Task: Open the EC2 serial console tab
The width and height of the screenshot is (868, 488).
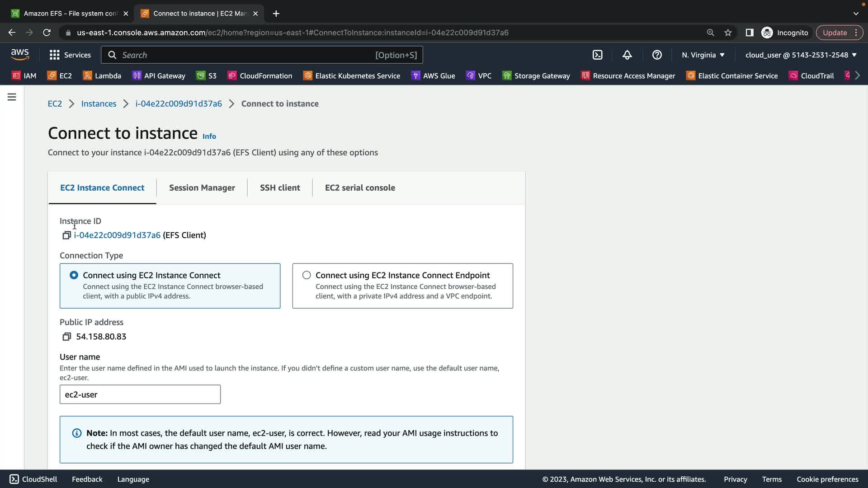Action: click(360, 188)
